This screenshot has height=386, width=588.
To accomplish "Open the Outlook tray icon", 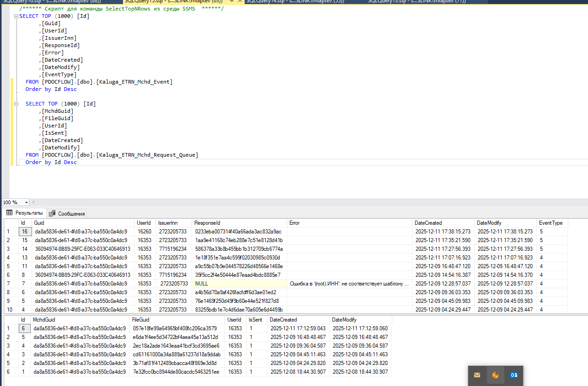I will tap(514, 375).
